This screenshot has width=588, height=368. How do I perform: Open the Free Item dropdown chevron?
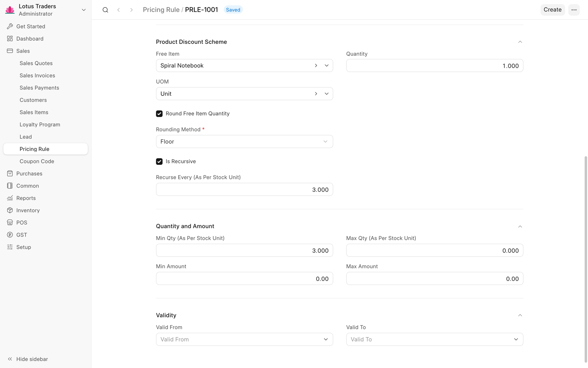(326, 66)
